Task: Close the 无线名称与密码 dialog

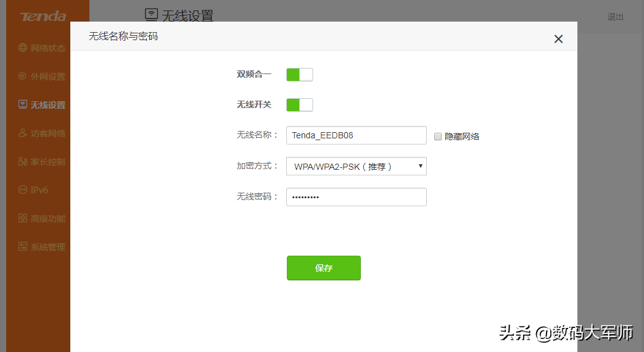Action: click(558, 39)
